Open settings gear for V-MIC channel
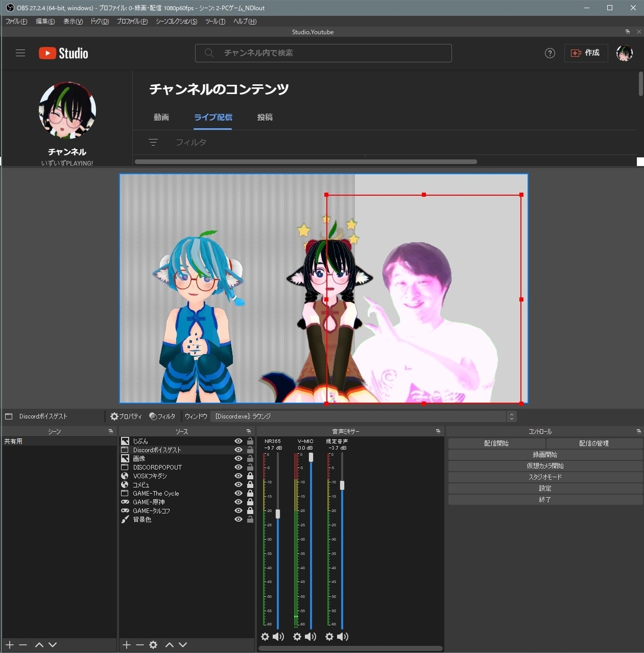The image size is (644, 653). [297, 636]
